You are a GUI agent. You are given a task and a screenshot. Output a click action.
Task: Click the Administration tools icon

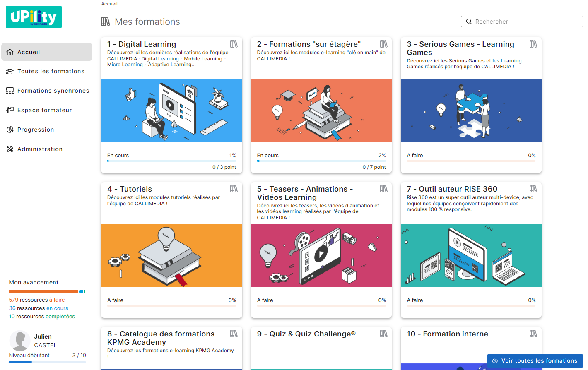[10, 149]
